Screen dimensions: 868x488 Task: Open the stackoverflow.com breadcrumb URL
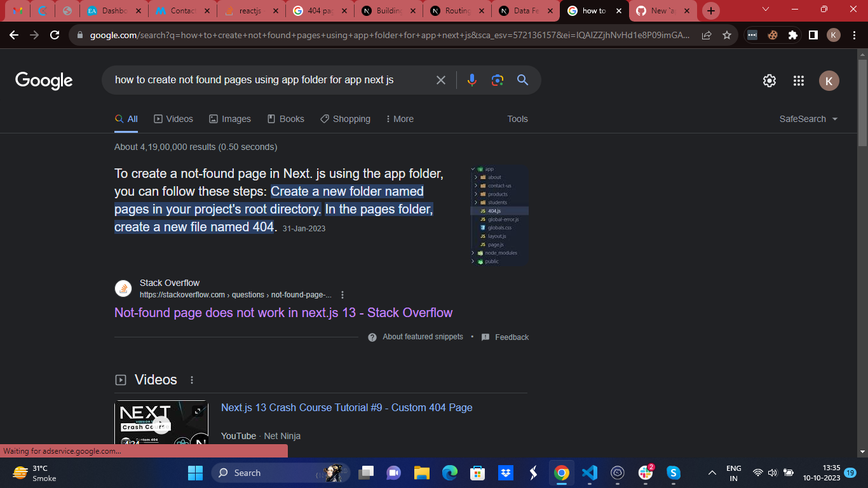coord(236,295)
